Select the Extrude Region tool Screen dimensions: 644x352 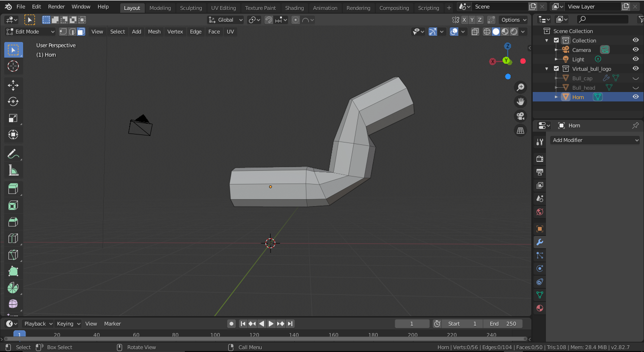13,189
